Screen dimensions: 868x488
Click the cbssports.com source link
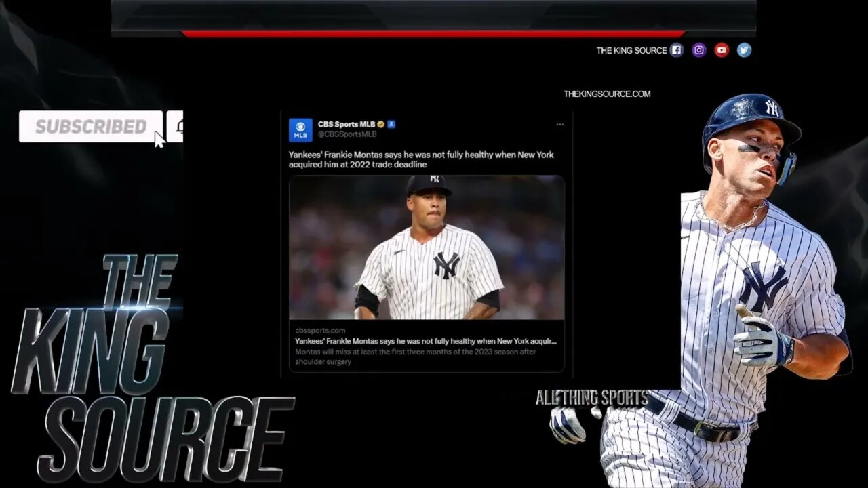tap(320, 331)
